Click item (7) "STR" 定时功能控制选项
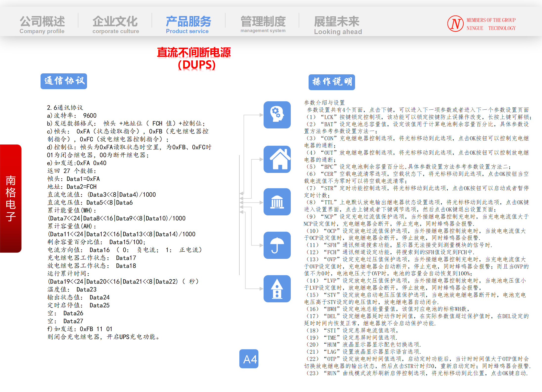 click(x=417, y=192)
